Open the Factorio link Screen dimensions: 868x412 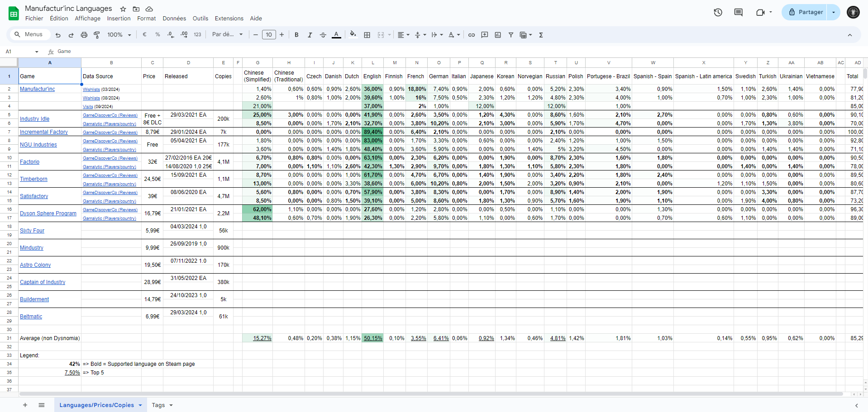(x=29, y=162)
